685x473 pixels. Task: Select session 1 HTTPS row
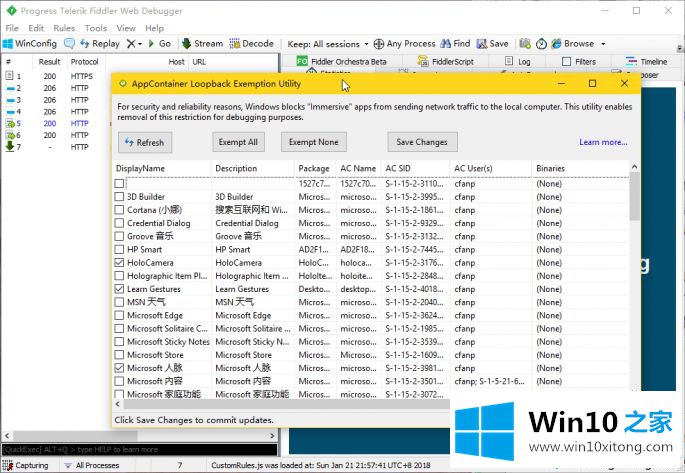pyautogui.click(x=55, y=76)
